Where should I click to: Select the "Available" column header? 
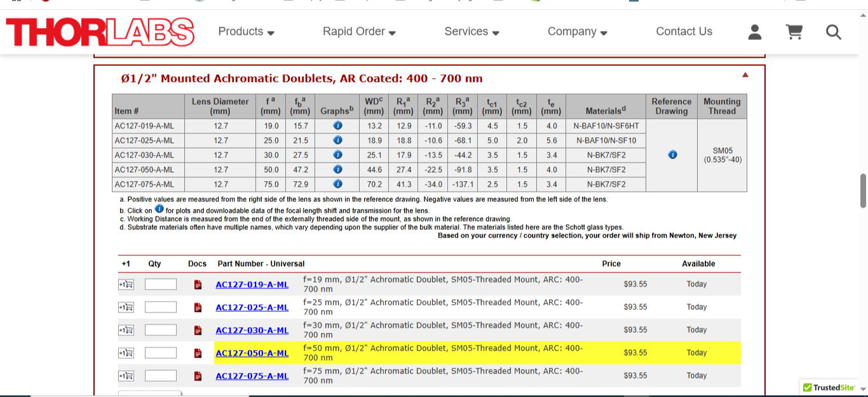[x=698, y=264]
